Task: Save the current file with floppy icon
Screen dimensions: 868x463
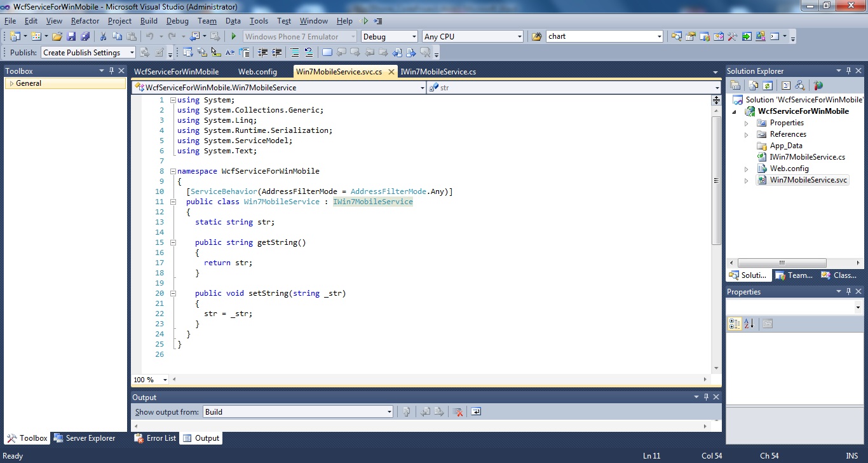Action: coord(71,36)
